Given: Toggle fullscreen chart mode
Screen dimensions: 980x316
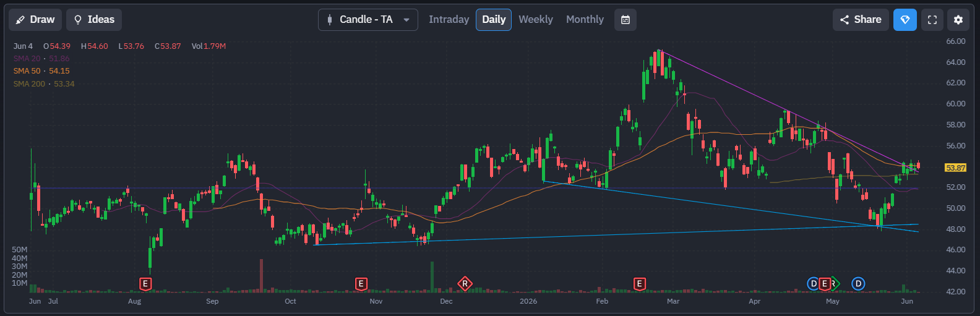Looking at the screenshot, I should [x=932, y=20].
